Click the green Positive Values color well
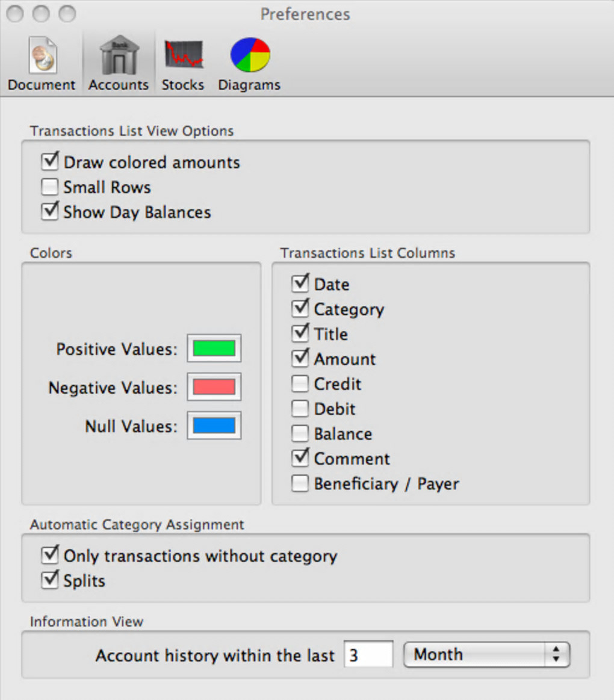Image resolution: width=614 pixels, height=700 pixels. tap(214, 348)
